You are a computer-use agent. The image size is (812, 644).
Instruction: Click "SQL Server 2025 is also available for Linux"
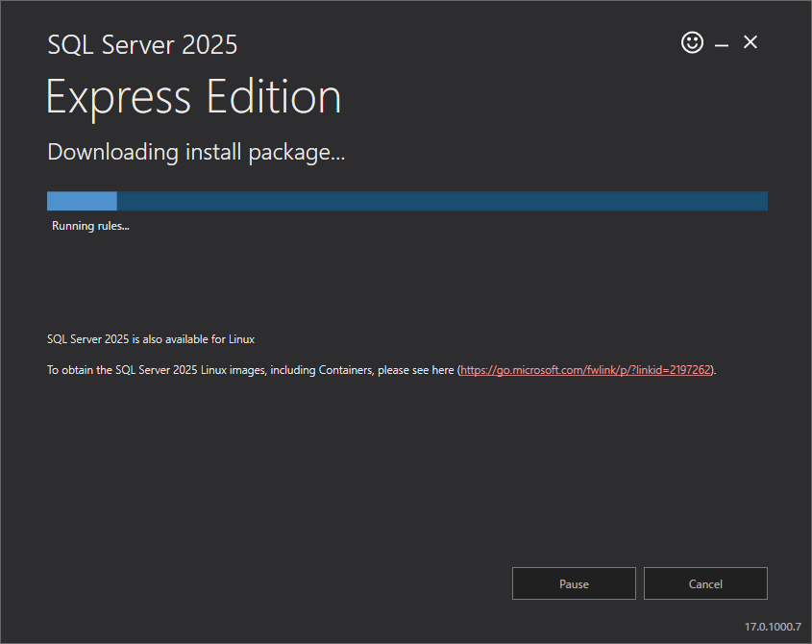[x=151, y=339]
